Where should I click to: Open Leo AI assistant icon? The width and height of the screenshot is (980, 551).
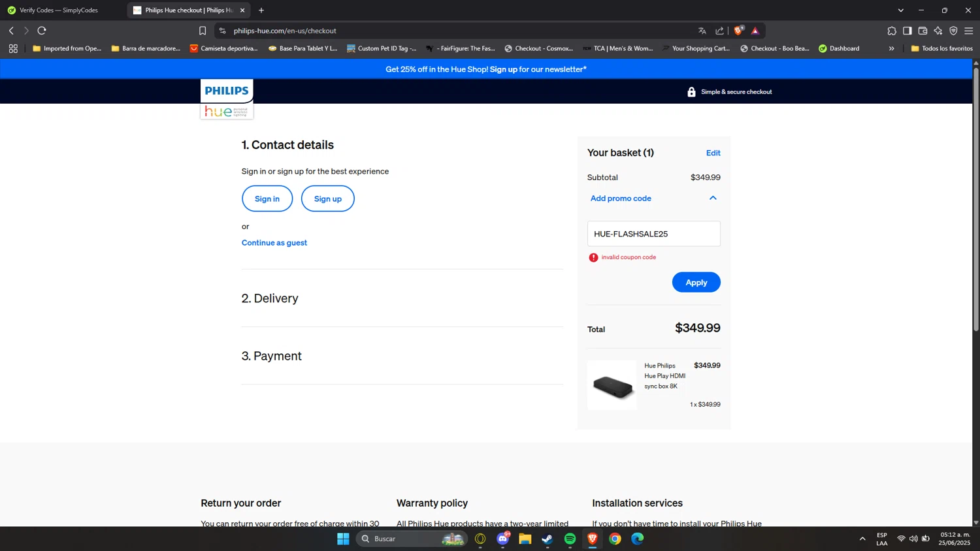(938, 31)
